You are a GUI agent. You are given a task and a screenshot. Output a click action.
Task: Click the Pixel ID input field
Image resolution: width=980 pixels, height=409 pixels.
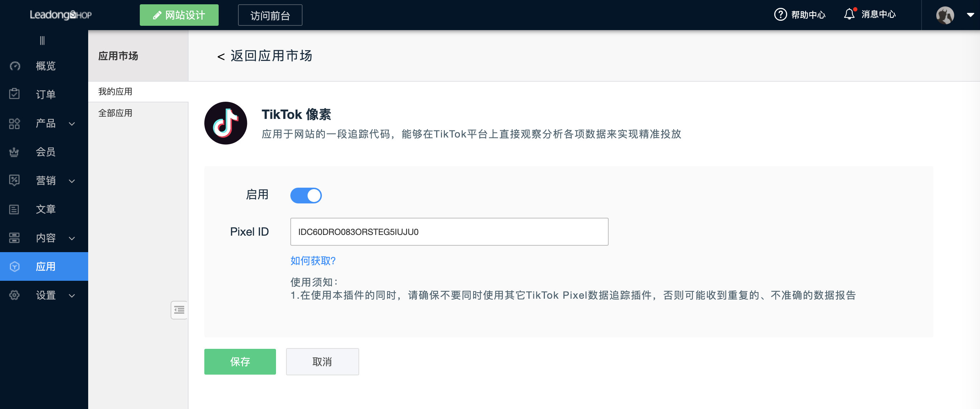pos(449,232)
